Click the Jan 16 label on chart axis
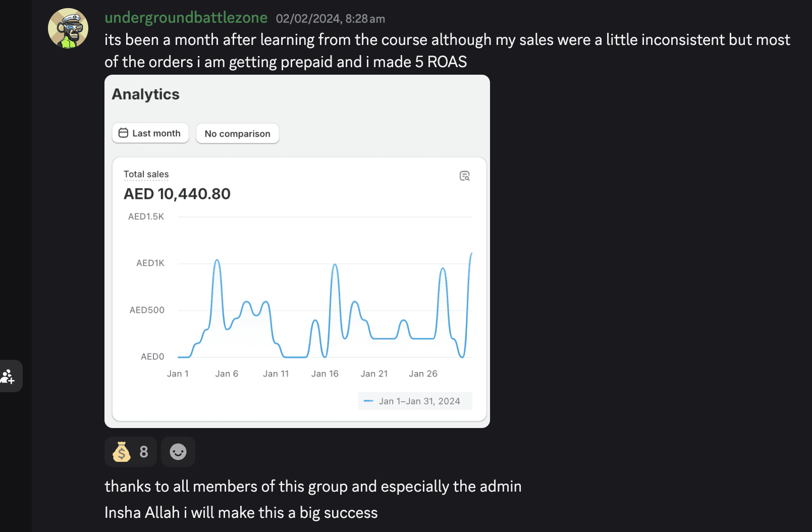Viewport: 812px width, 532px height. pyautogui.click(x=324, y=374)
